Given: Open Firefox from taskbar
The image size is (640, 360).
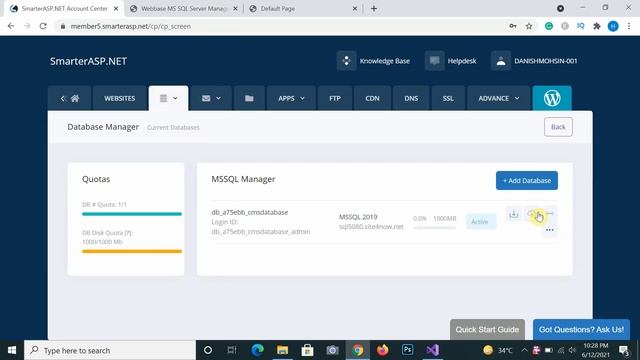Looking at the screenshot, I should 382,350.
